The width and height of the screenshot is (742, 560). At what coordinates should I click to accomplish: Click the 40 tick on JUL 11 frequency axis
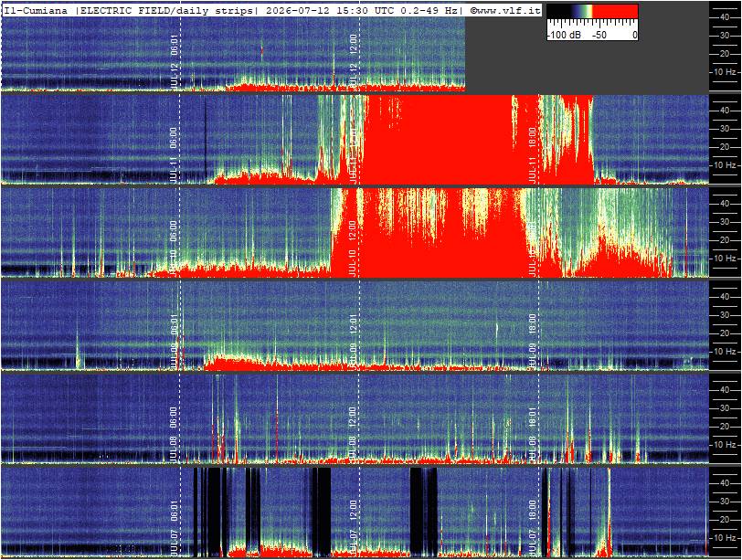(x=724, y=111)
